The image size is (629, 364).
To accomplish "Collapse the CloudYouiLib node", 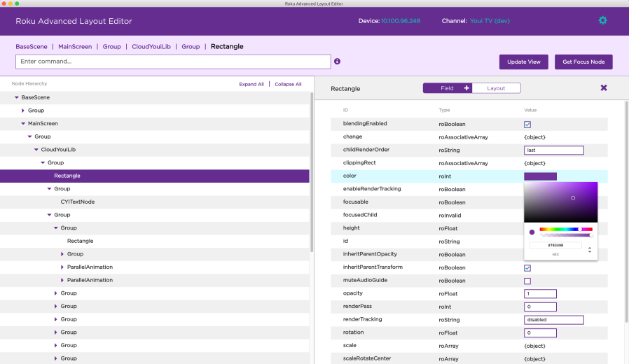I will [x=36, y=150].
